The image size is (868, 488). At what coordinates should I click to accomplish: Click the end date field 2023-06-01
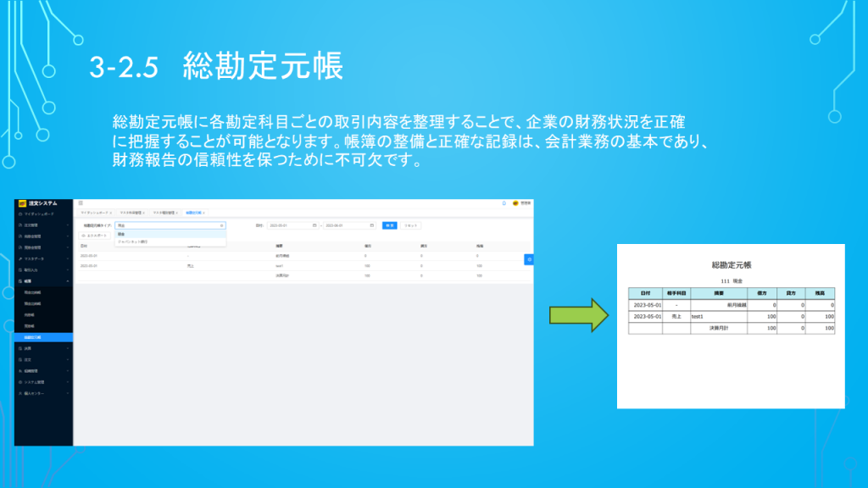click(349, 225)
